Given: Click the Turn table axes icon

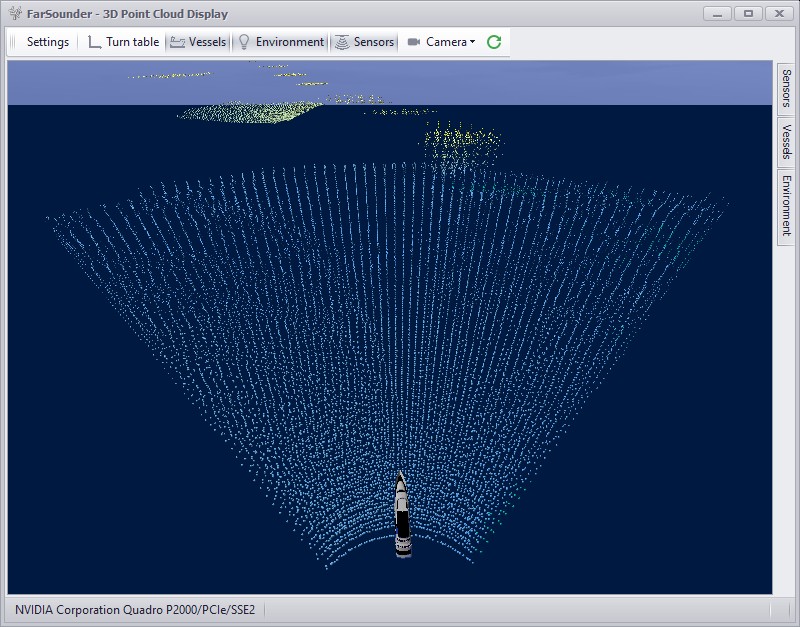Looking at the screenshot, I should pos(94,42).
